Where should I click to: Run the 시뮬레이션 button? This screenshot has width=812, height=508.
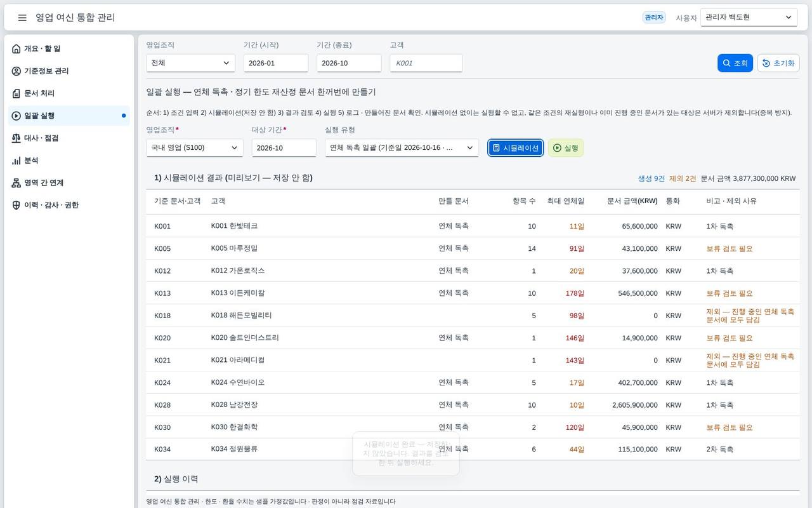516,148
